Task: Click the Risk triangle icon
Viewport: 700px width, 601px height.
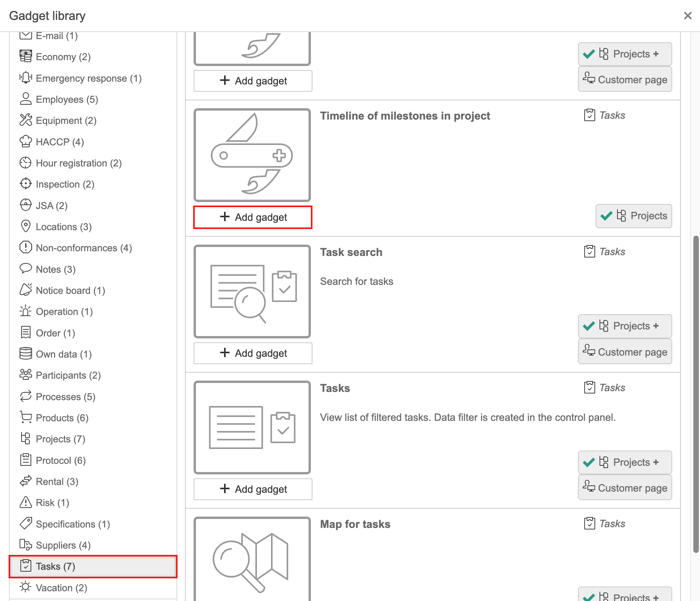Action: point(26,502)
